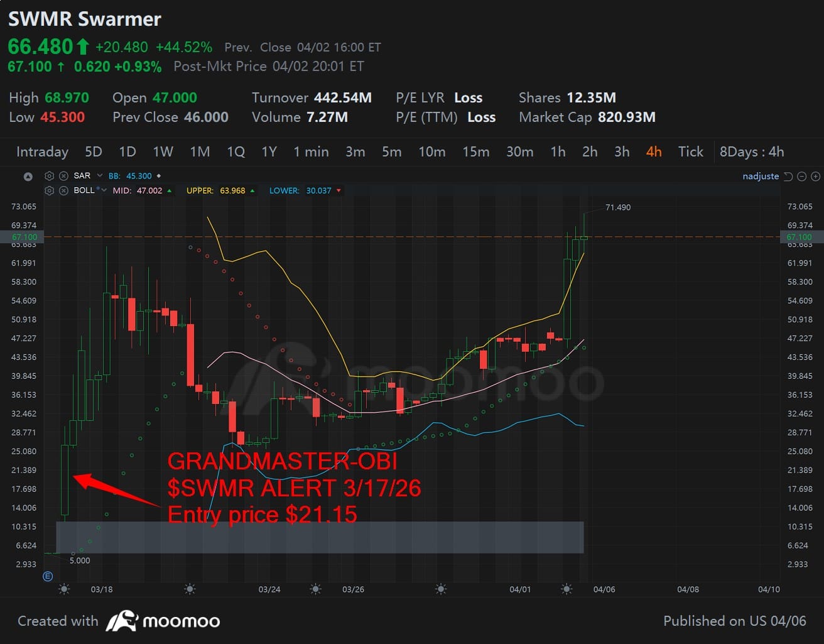The height and width of the screenshot is (644, 824).
Task: Click the sun session icon beside 03/18
Action: 63,589
